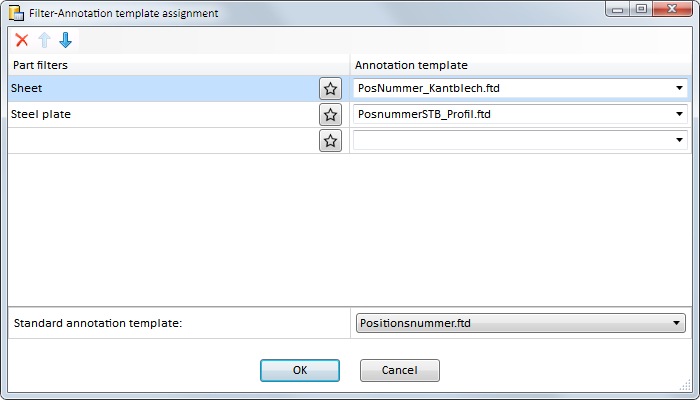
Task: Open PosNummer_Kantblech.ftd dropdown arrow
Action: (x=679, y=88)
